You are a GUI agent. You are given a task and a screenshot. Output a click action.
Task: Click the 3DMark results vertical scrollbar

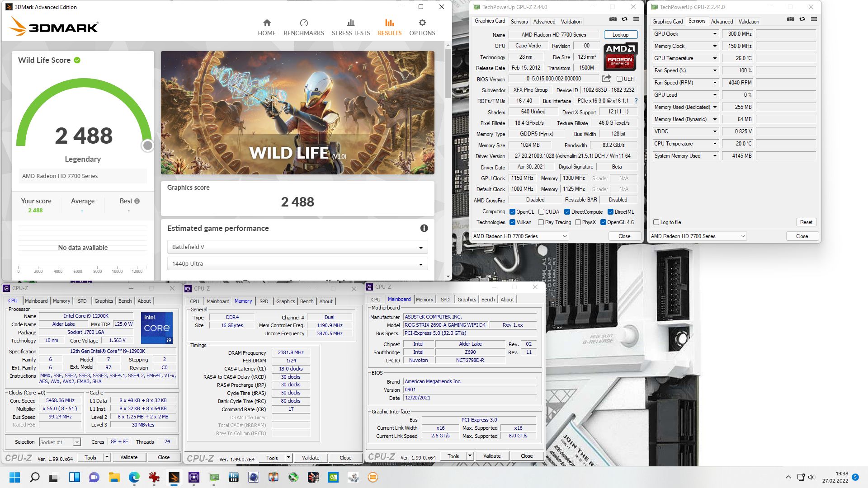(448, 73)
